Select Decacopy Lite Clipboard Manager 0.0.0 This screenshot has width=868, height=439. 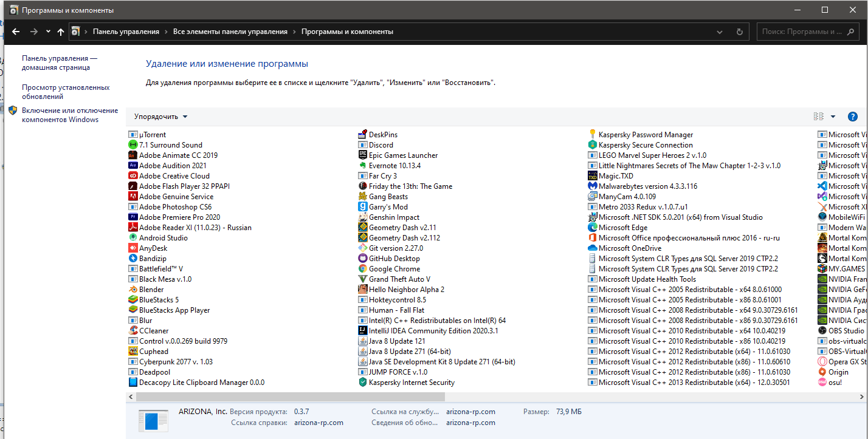(197, 383)
